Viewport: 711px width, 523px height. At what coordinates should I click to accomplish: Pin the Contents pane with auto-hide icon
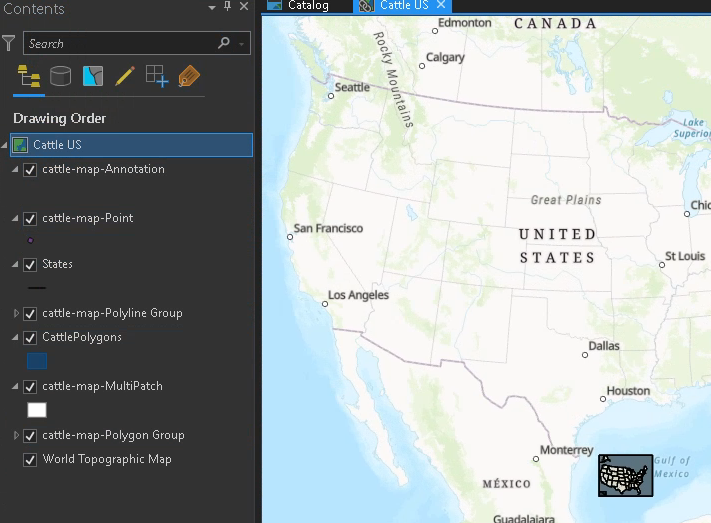228,6
